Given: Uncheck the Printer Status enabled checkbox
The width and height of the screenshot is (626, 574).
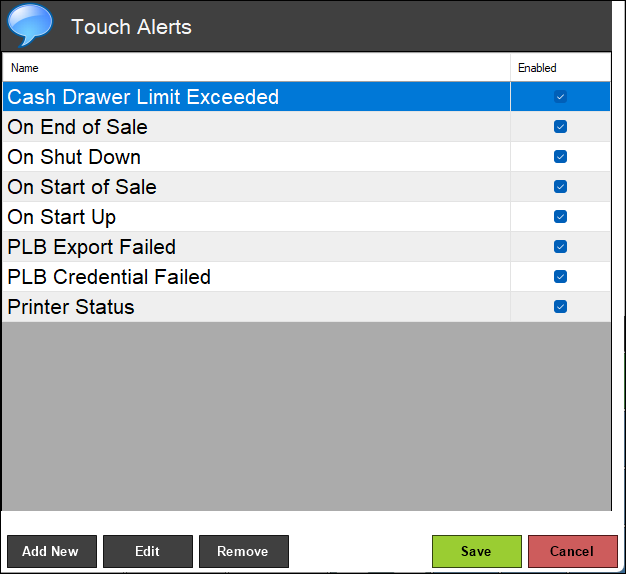Looking at the screenshot, I should (x=560, y=307).
